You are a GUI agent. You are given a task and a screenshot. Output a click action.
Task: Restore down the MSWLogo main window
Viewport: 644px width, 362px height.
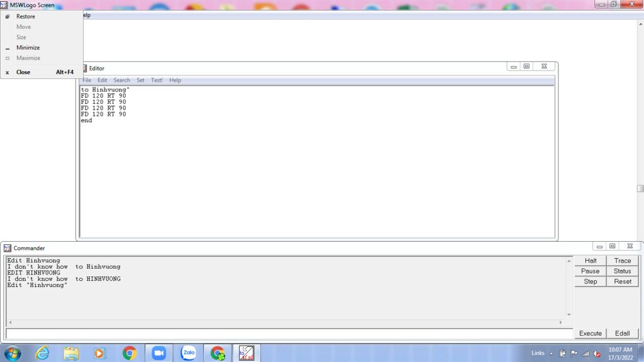click(614, 4)
